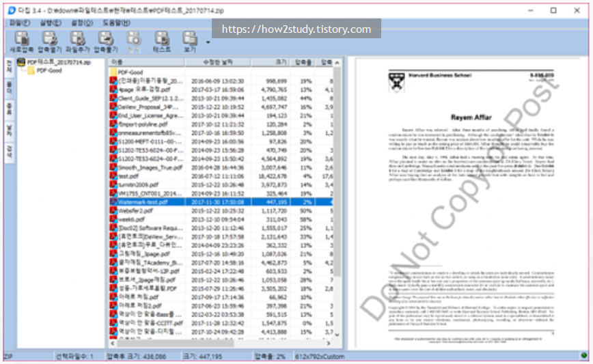
Task: Select the 폴더 vertical side tab
Action: point(10,88)
